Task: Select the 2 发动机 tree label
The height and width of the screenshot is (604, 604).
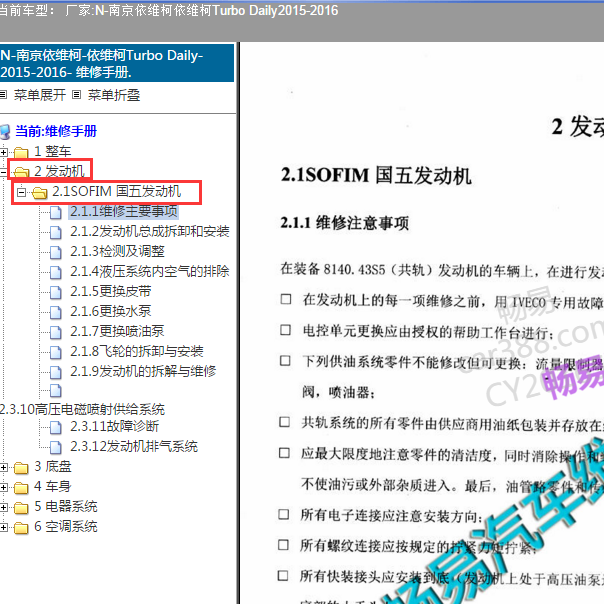Action: (x=59, y=171)
